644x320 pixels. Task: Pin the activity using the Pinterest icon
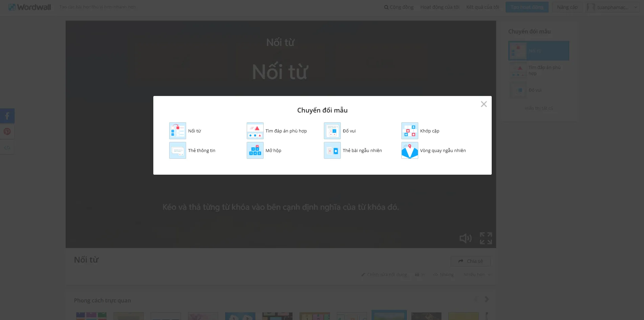7,131
